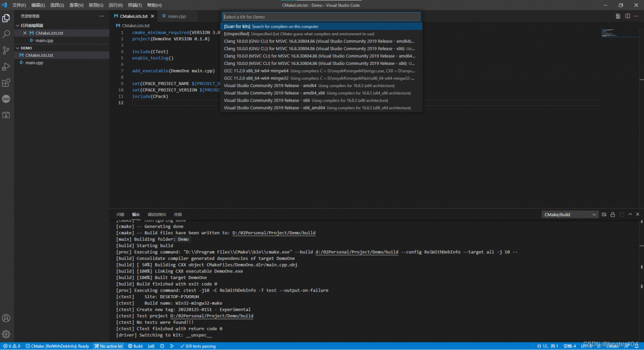Close the CMakeLists.txt editor tab
644x350 pixels.
pos(152,16)
